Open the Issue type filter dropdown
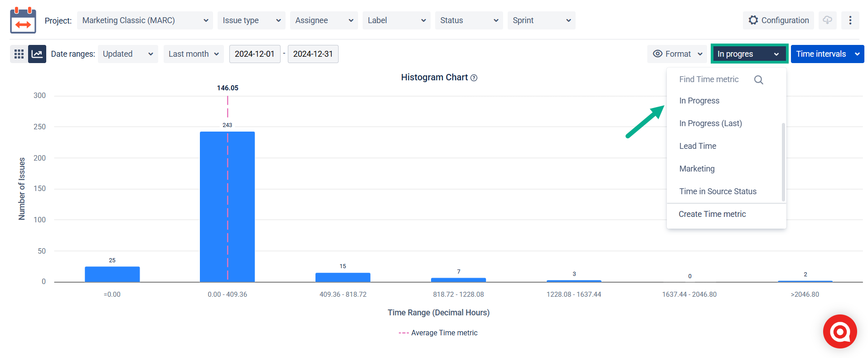Screen dimensions: 868x358 (251, 20)
